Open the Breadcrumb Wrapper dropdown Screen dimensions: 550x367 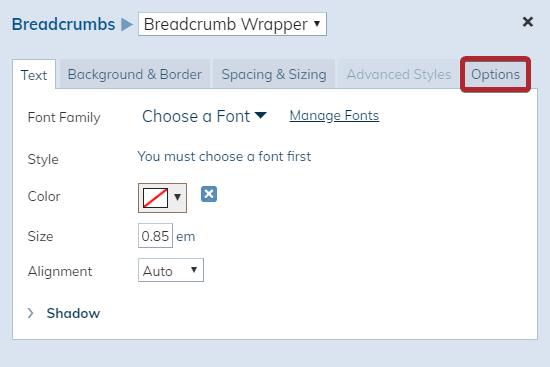(232, 24)
